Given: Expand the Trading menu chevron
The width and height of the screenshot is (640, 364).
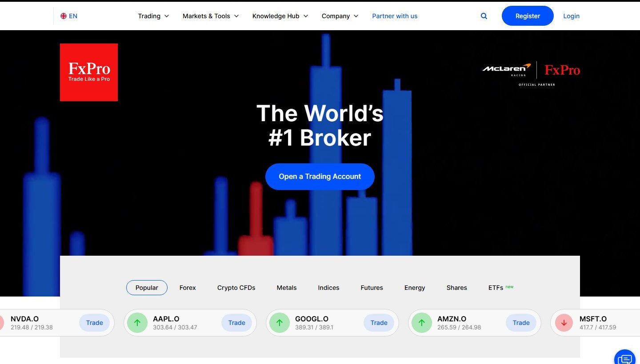Looking at the screenshot, I should point(167,16).
